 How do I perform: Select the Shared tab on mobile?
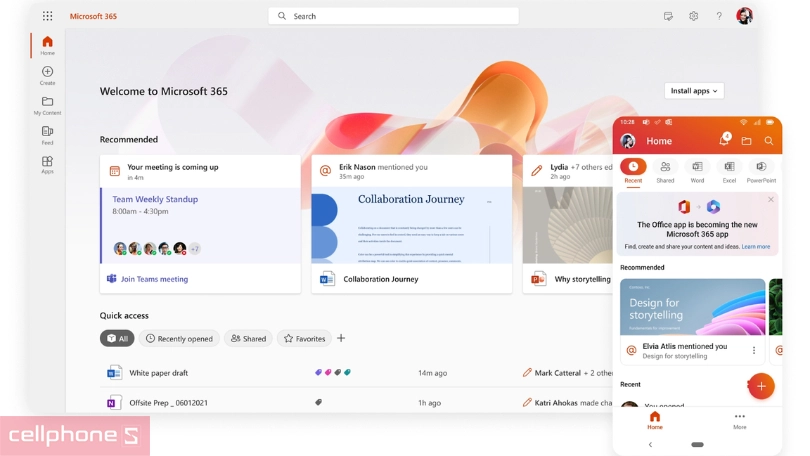[665, 171]
